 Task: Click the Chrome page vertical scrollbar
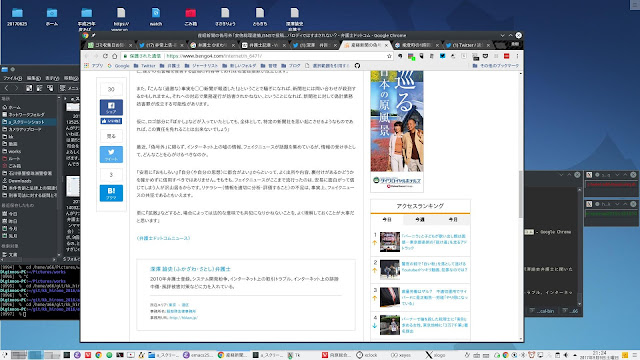(x=521, y=194)
